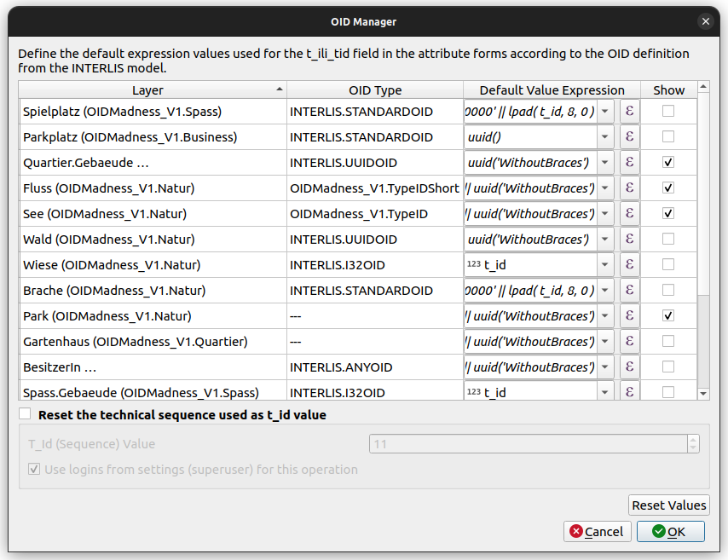Expand default value dropdown for Park row

(605, 316)
